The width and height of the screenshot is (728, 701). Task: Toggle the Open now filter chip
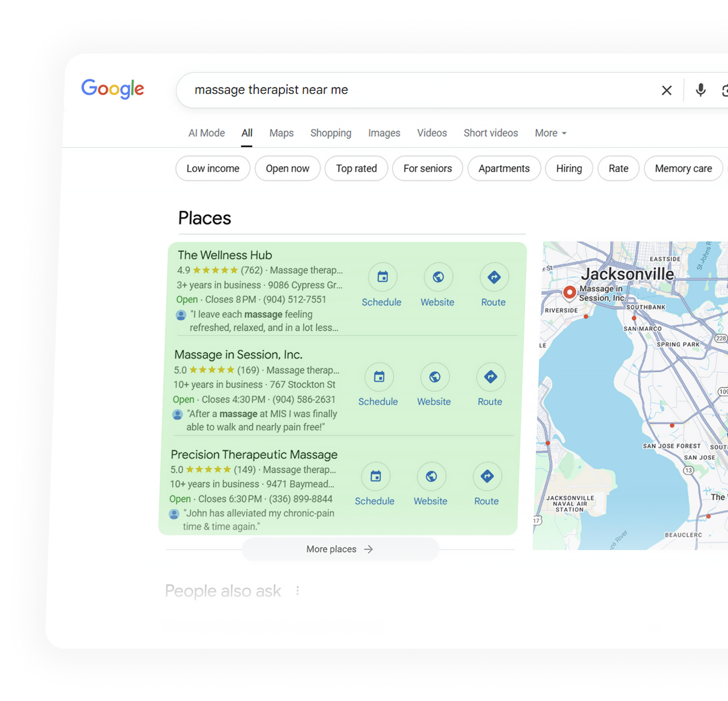287,169
